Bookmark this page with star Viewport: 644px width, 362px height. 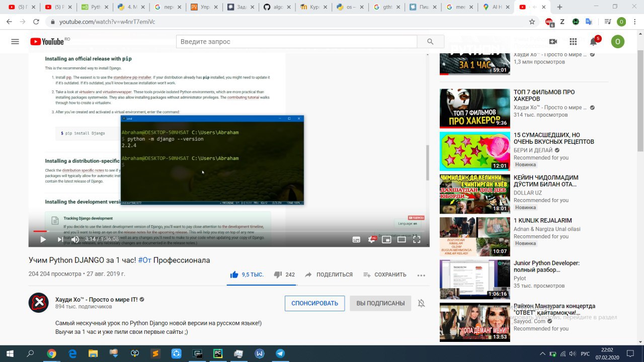click(532, 22)
